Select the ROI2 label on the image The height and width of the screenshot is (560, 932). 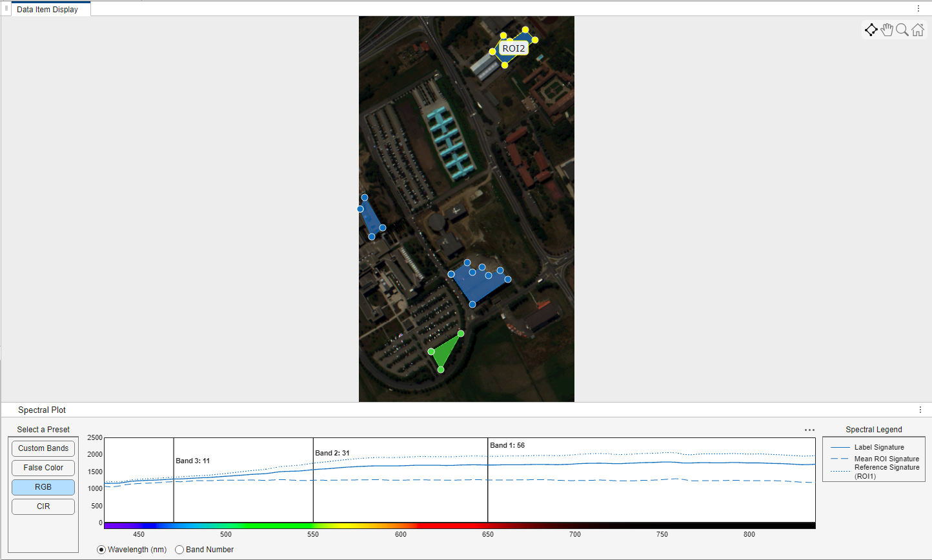[513, 48]
